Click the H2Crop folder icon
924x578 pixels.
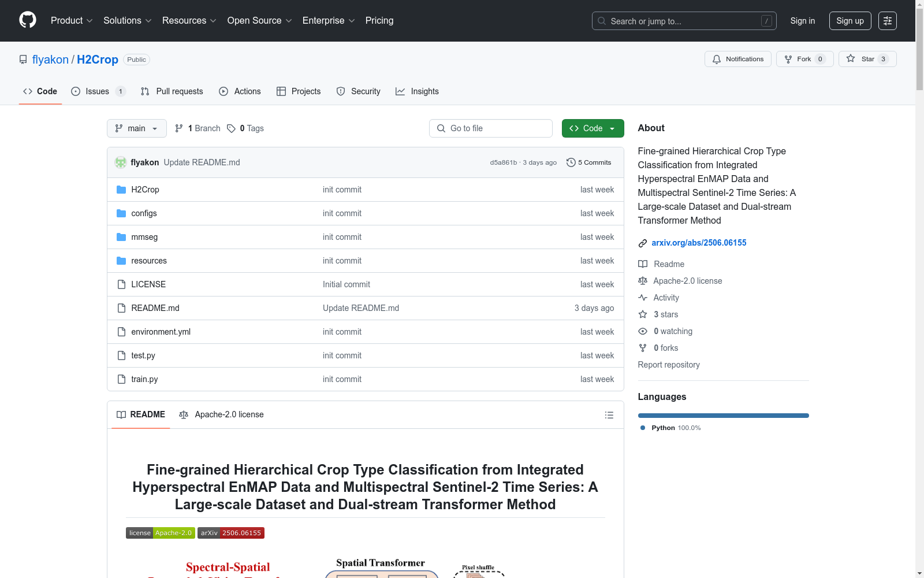pos(121,190)
